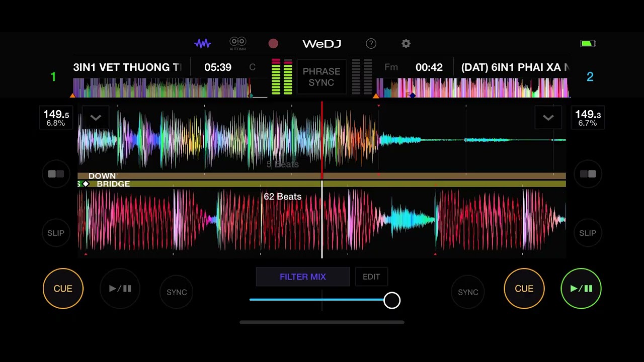
Task: Tap the diamond phrase marker icon
Action: (86, 184)
